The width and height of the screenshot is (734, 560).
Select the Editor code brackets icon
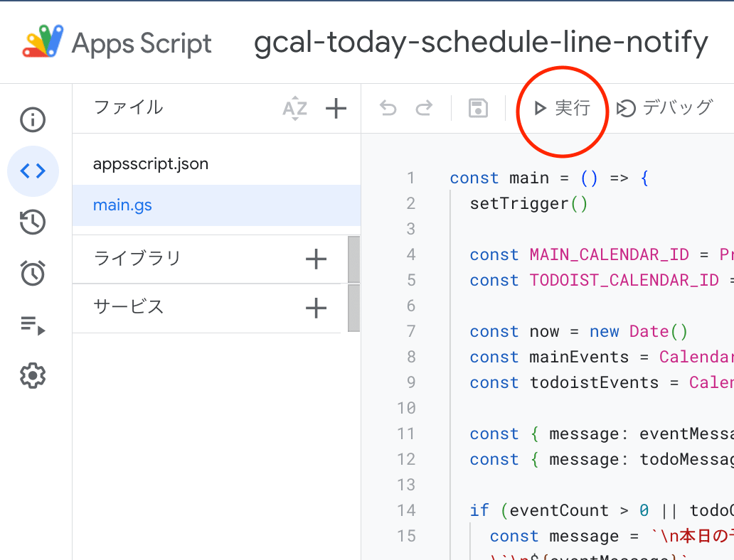[33, 171]
